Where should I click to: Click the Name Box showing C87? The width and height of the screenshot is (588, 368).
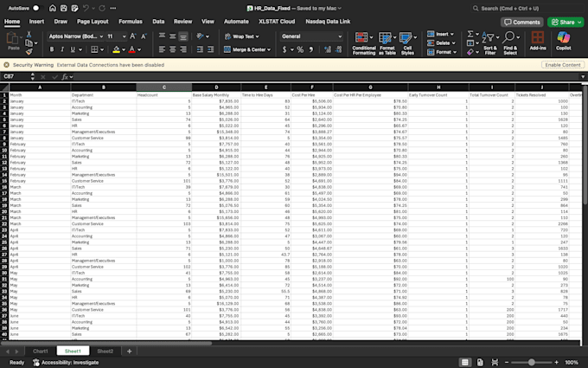[16, 76]
